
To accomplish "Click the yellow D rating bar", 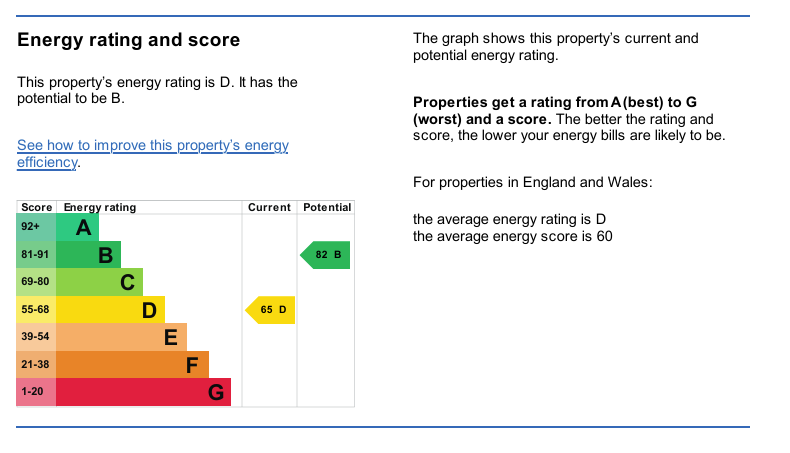I will click(x=110, y=310).
